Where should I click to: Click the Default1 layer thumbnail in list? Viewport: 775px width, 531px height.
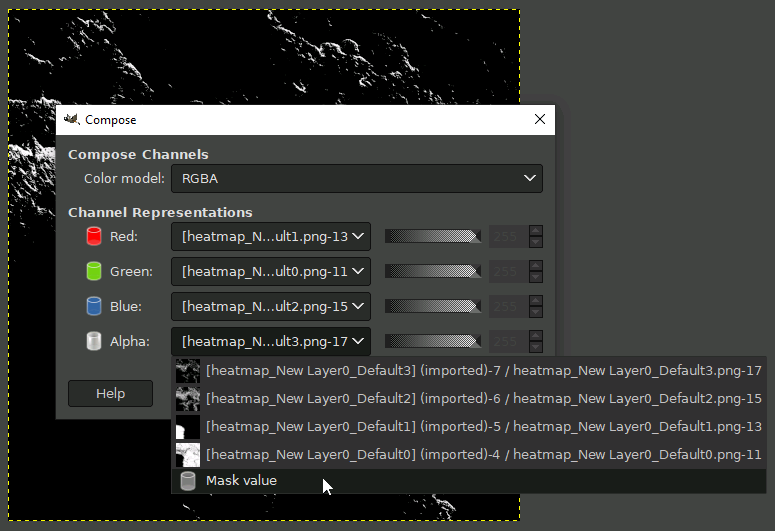[x=188, y=427]
